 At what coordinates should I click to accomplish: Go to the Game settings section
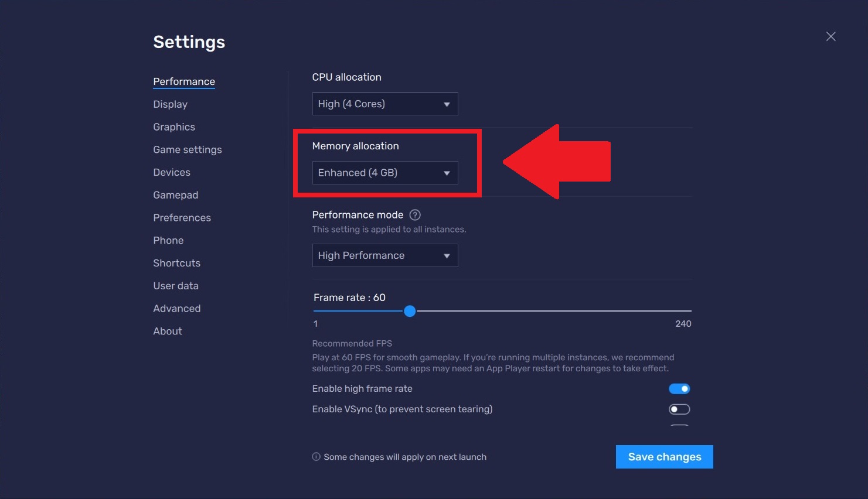pyautogui.click(x=188, y=149)
